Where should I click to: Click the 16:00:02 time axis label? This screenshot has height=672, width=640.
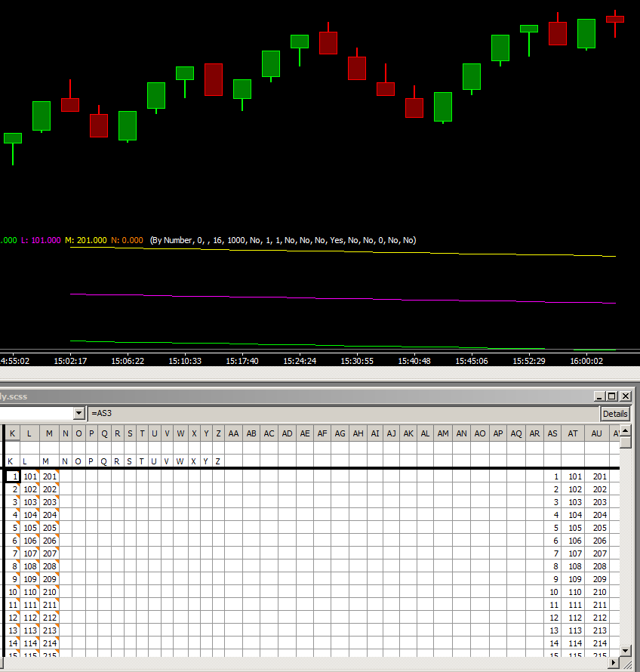point(586,361)
